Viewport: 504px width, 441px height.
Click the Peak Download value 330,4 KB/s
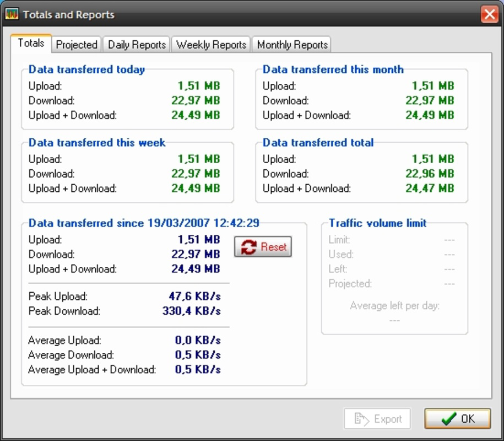coord(192,311)
